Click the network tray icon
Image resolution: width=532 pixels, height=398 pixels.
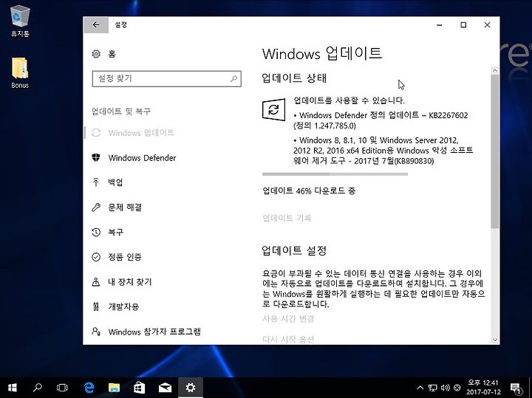click(432, 388)
